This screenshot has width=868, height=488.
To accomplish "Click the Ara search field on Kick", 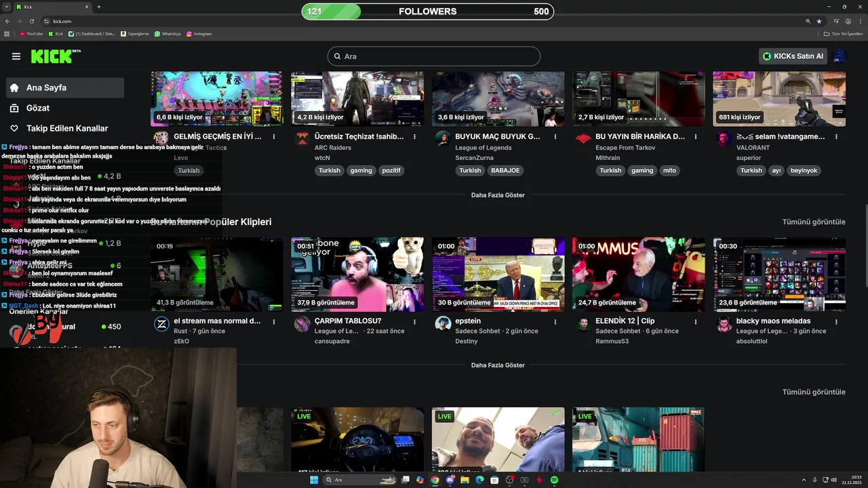I will click(x=434, y=56).
